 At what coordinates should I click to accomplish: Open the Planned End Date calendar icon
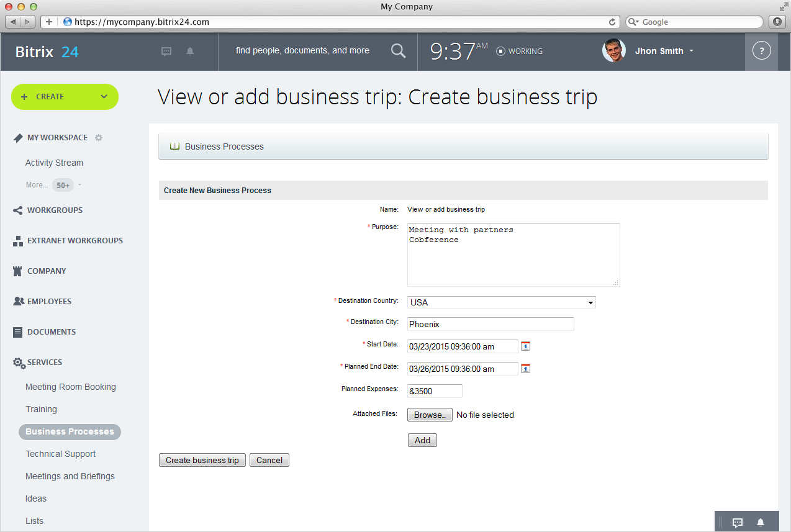click(x=525, y=368)
